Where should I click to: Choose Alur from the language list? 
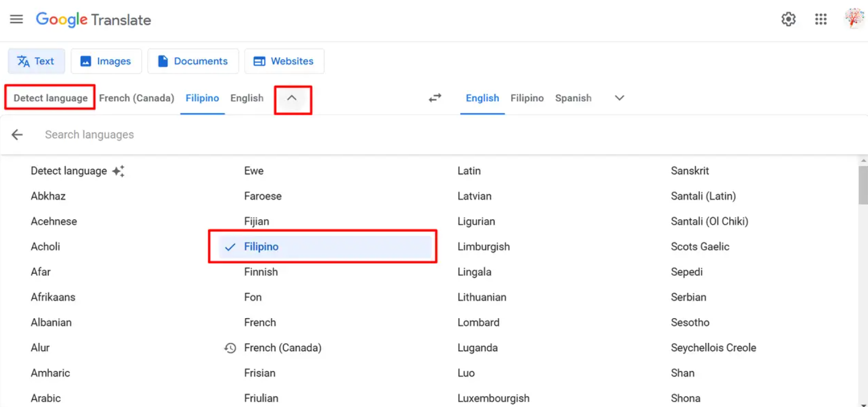click(40, 348)
